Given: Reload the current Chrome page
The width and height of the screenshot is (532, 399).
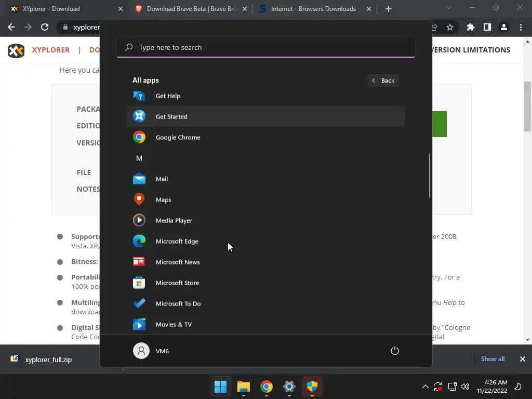Looking at the screenshot, I should [45, 27].
